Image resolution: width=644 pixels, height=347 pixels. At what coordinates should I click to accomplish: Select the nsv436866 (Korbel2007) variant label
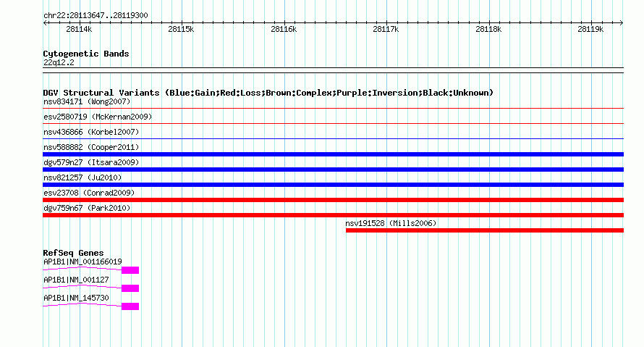[x=91, y=132]
